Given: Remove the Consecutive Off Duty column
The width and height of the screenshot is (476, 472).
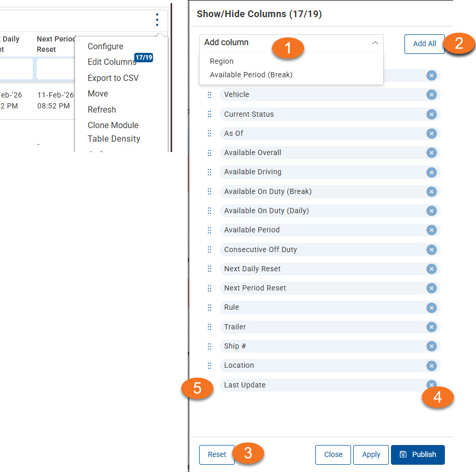Looking at the screenshot, I should pos(431,249).
